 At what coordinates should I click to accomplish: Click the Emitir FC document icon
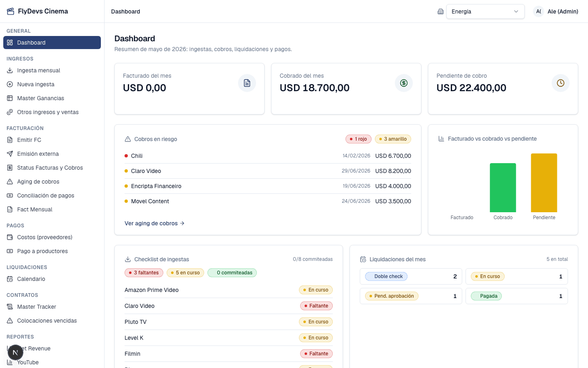pos(10,140)
